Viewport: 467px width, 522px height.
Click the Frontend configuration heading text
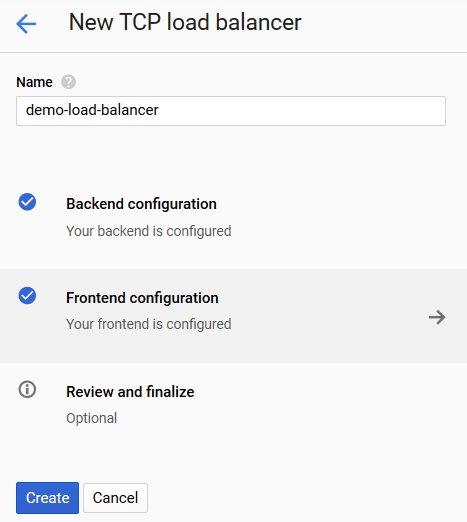[142, 298]
